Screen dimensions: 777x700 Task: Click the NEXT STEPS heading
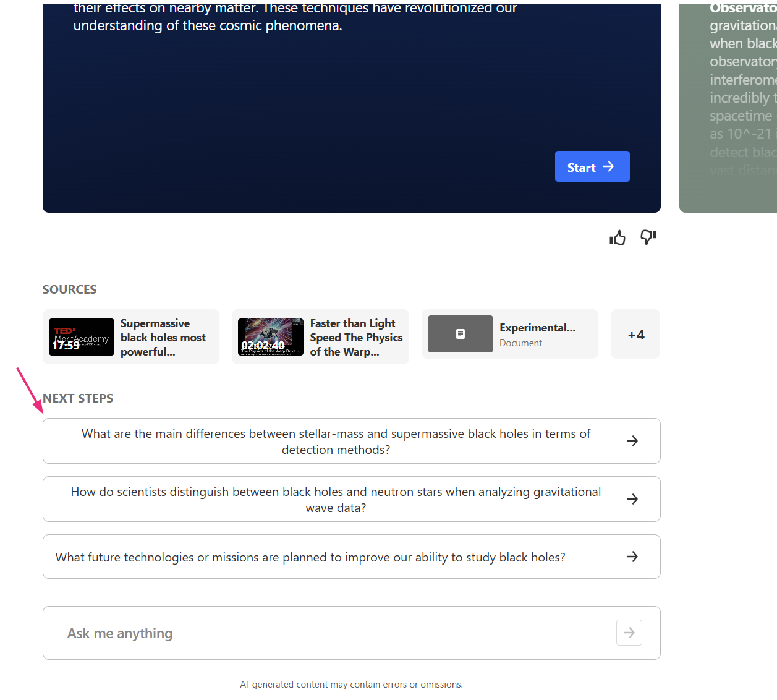pyautogui.click(x=78, y=398)
